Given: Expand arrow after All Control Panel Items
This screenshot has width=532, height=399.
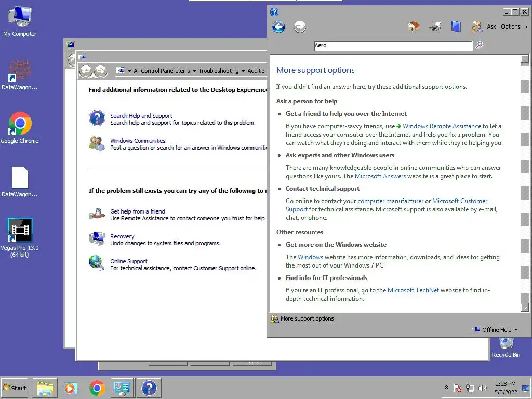Looking at the screenshot, I should coord(194,71).
